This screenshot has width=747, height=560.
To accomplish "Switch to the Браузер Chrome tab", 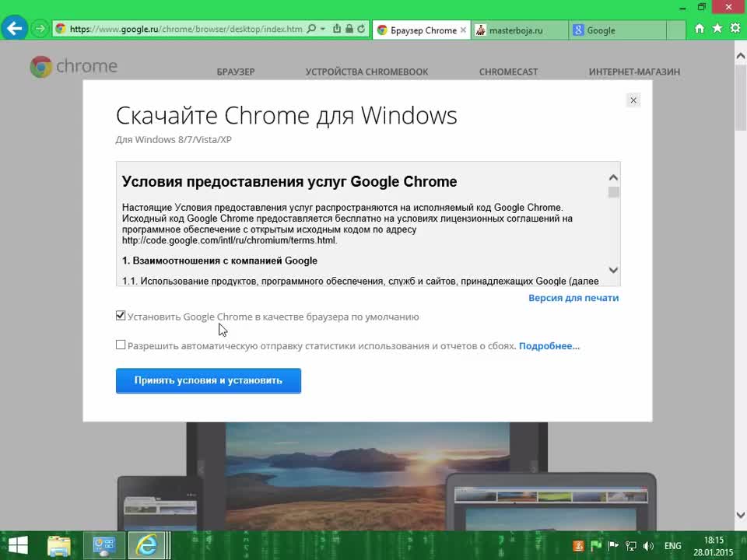I will click(x=421, y=30).
